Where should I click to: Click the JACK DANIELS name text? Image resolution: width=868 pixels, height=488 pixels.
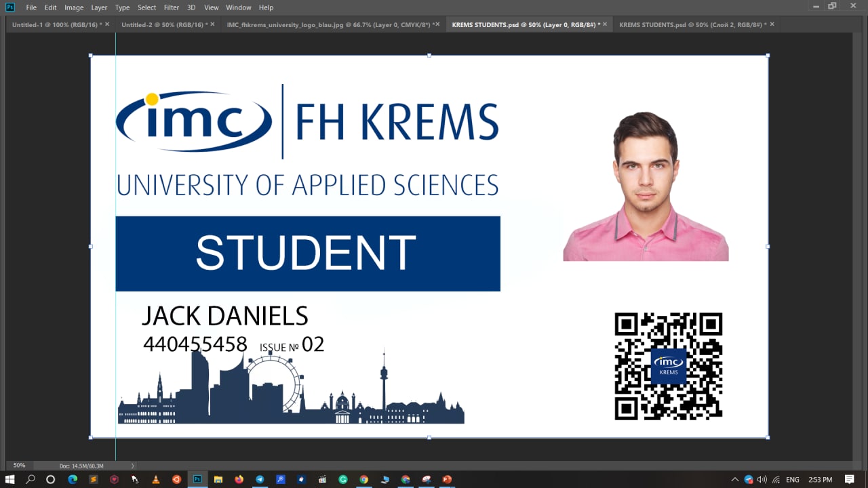click(224, 316)
